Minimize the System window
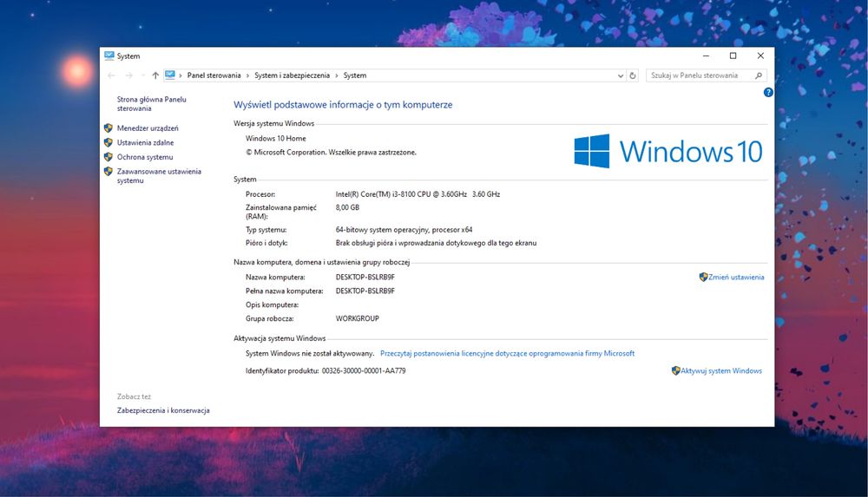This screenshot has height=497, width=868. pos(706,56)
